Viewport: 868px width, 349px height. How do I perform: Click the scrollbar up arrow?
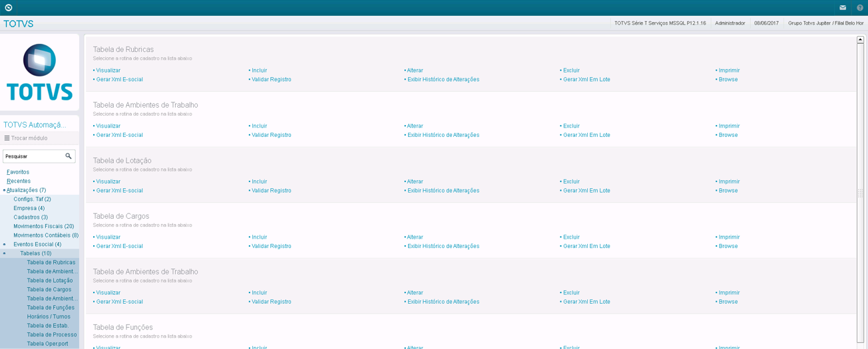pos(860,40)
